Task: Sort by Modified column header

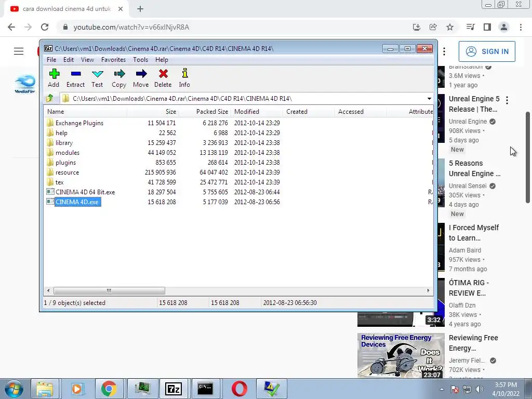Action: [x=257, y=112]
